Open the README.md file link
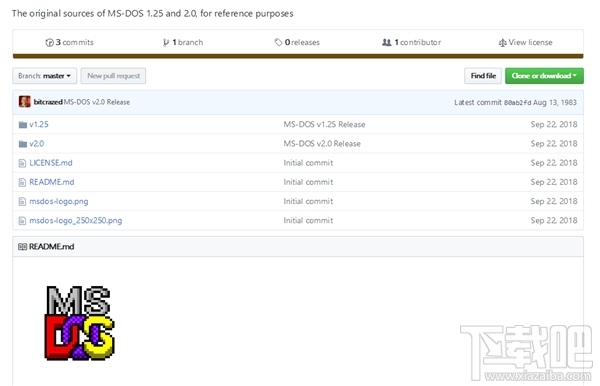600x386 pixels. coord(52,182)
